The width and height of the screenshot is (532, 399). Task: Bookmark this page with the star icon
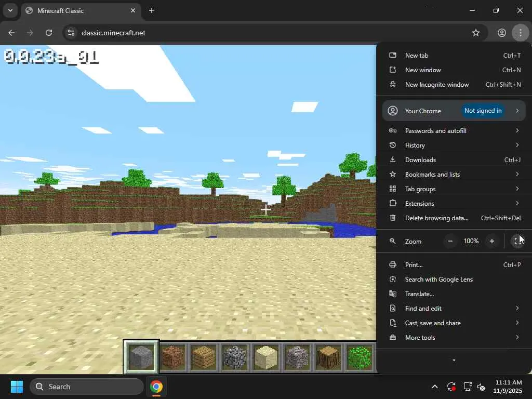click(476, 33)
